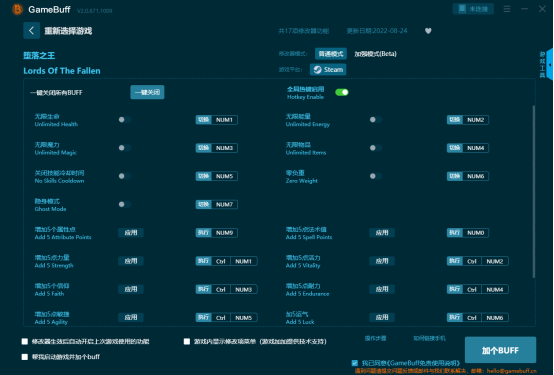Uncheck the GameBuff agreement checkbox

tap(355, 363)
